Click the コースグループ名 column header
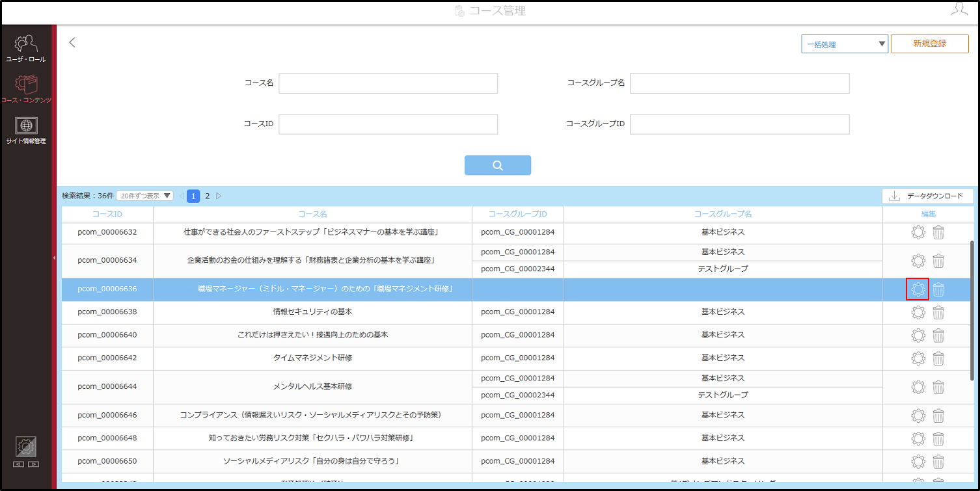Screen dimensions: 980x491 [x=723, y=214]
